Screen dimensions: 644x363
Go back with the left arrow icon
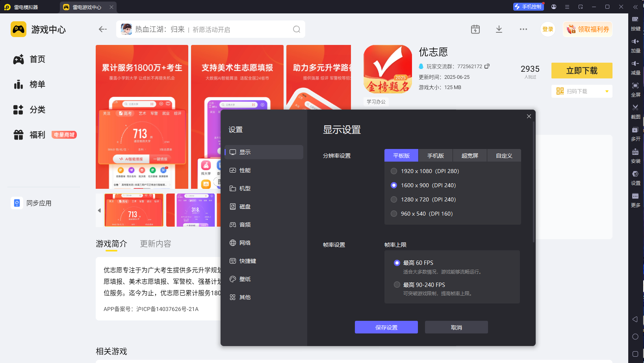[103, 29]
